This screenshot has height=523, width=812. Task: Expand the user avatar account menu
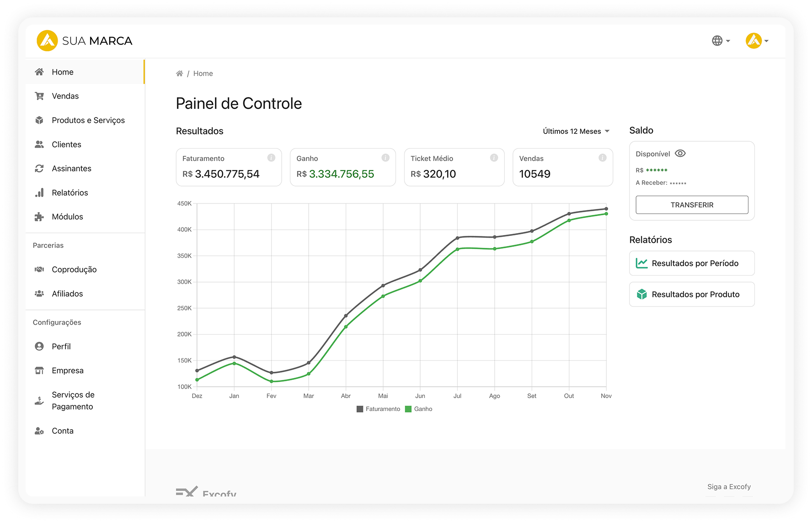(757, 41)
